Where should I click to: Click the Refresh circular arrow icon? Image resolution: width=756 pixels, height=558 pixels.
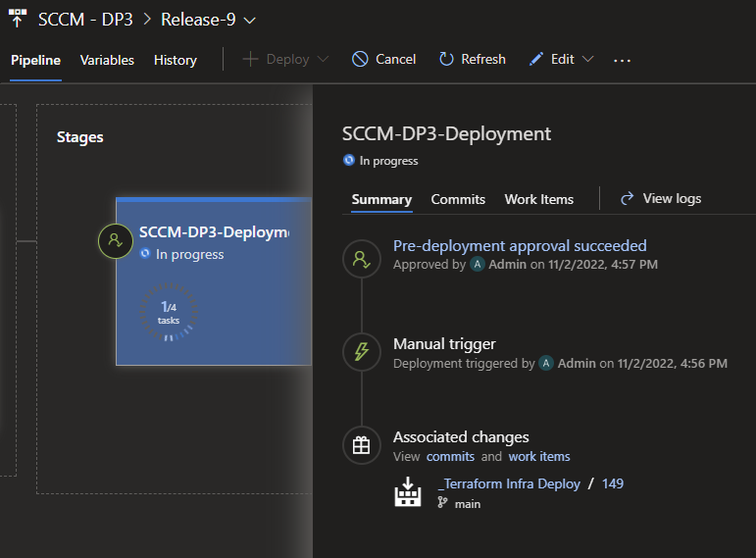coord(446,59)
